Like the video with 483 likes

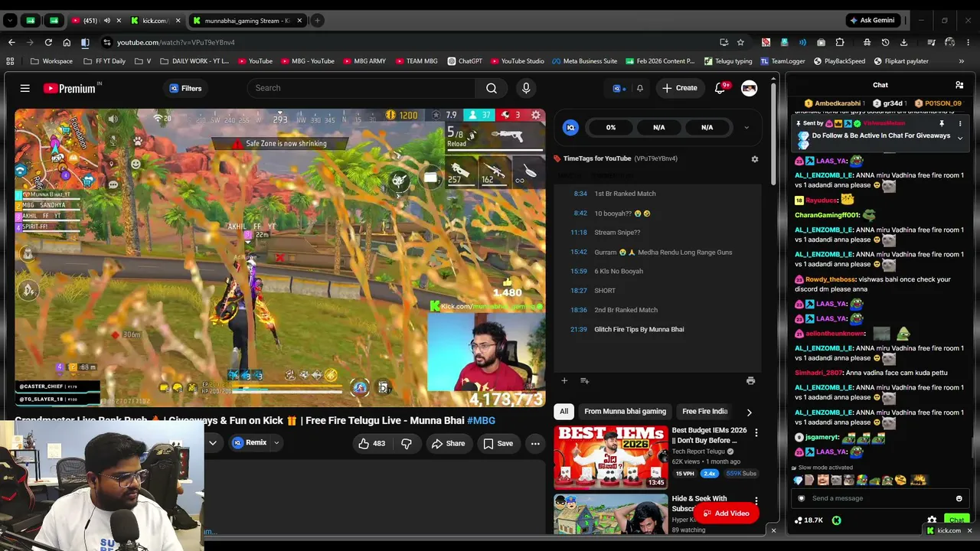372,443
